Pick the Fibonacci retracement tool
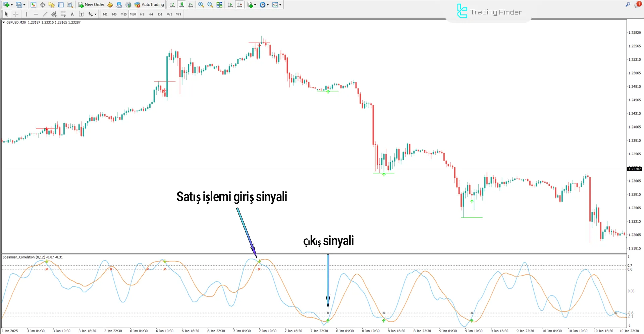 coord(63,14)
